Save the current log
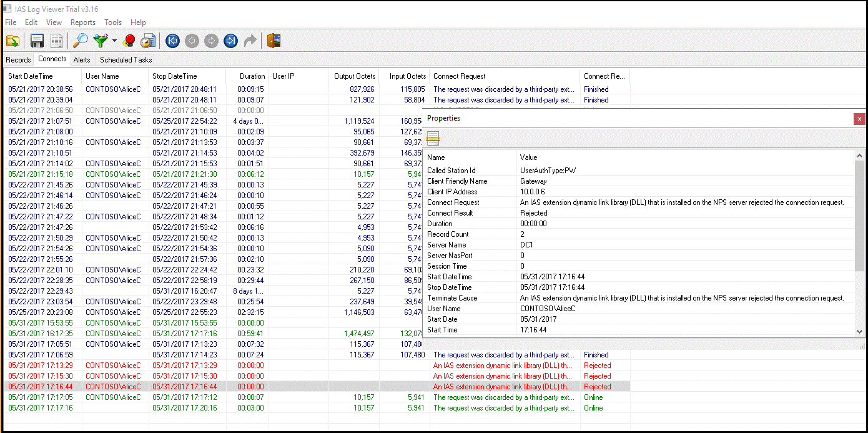 [36, 40]
